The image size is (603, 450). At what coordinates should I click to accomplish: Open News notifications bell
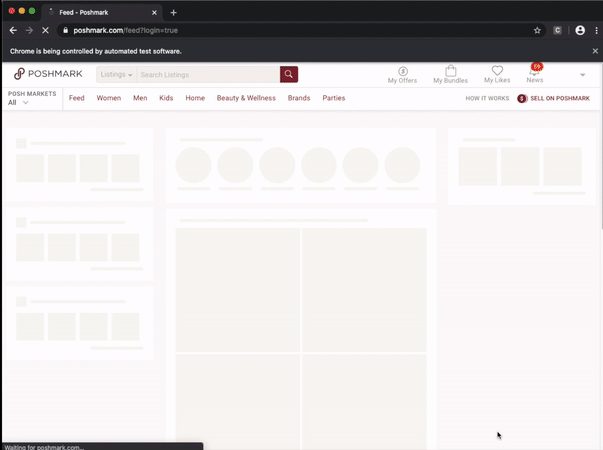(535, 72)
